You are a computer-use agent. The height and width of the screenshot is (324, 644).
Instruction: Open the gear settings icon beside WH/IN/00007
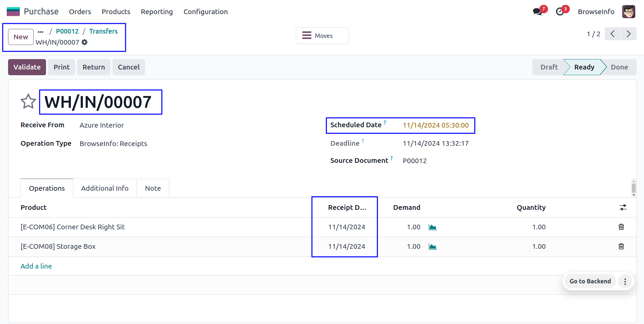click(x=85, y=42)
